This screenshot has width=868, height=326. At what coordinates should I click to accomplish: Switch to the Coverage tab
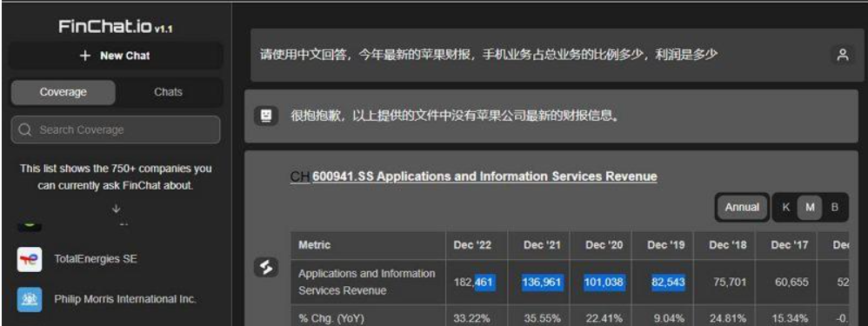point(63,92)
